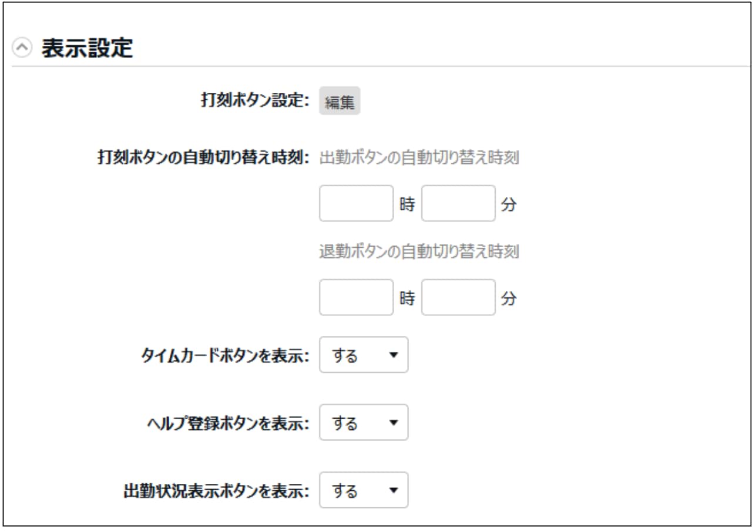Click the 打刻ボタン設定 label
This screenshot has height=532, width=756.
coord(255,101)
